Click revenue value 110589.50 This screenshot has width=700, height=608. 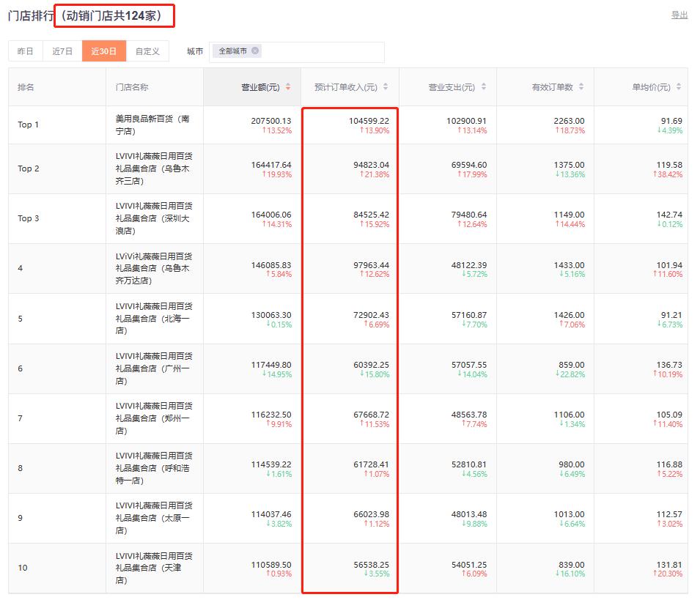pos(271,566)
